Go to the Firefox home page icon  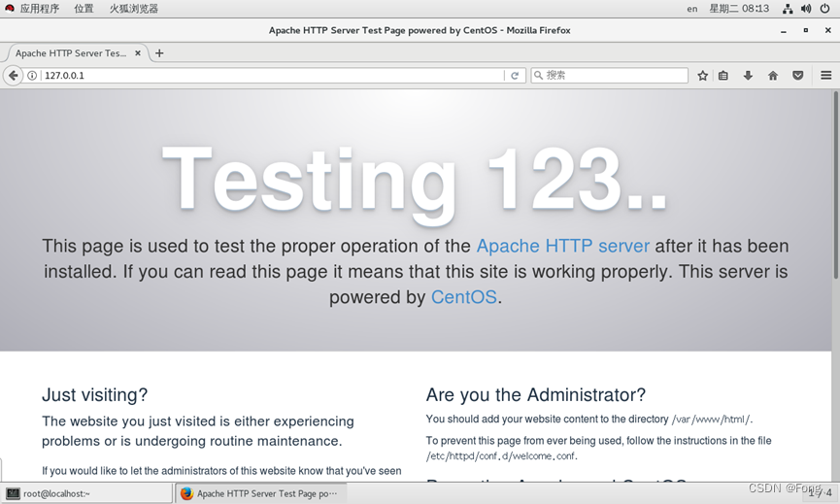[772, 76]
